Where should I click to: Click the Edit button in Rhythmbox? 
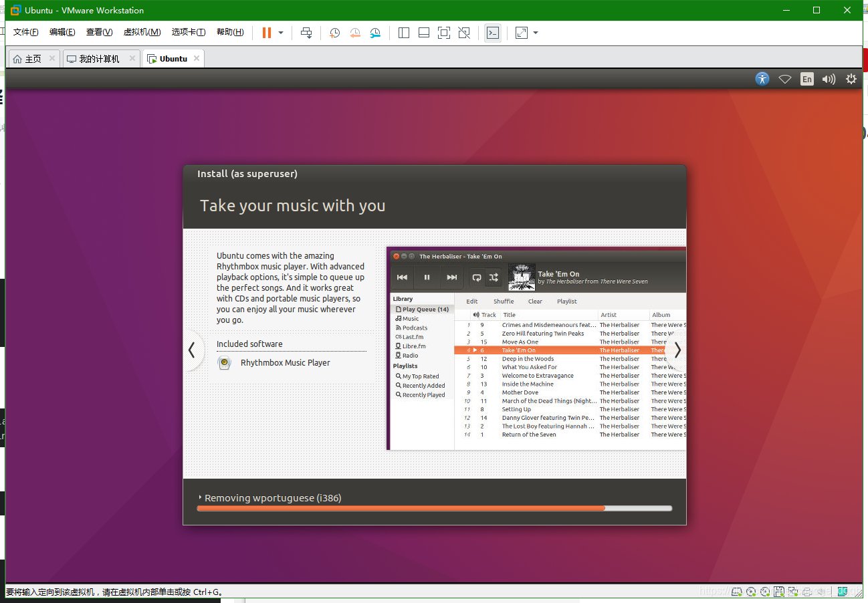coord(472,301)
